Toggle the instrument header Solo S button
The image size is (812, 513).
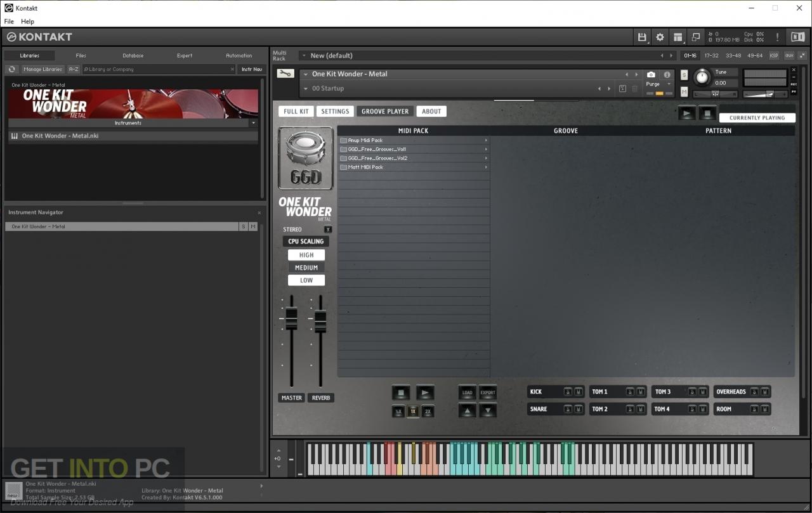tap(684, 74)
